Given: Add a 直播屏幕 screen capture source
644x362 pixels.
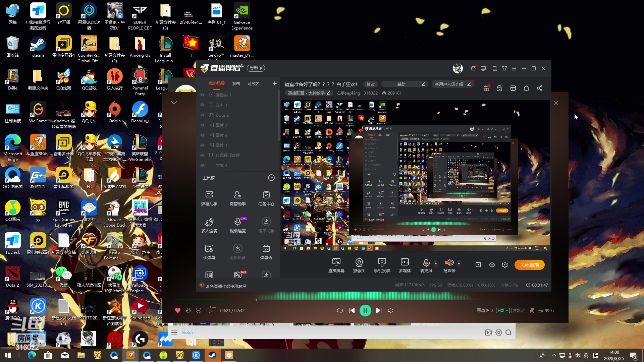Looking at the screenshot, I should (336, 265).
